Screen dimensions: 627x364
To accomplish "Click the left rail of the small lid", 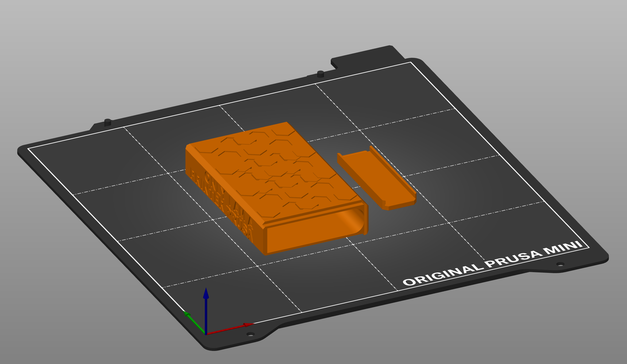I will [360, 182].
